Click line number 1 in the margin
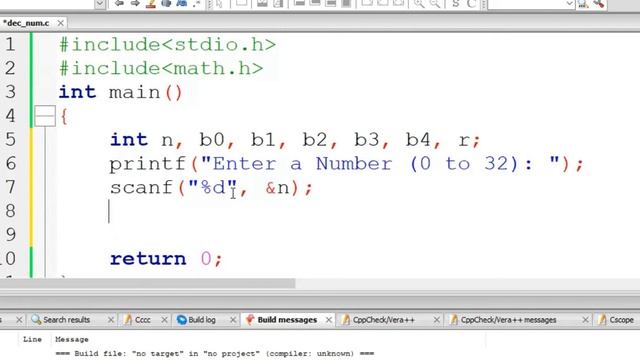This screenshot has width=640, height=360. pos(10,44)
